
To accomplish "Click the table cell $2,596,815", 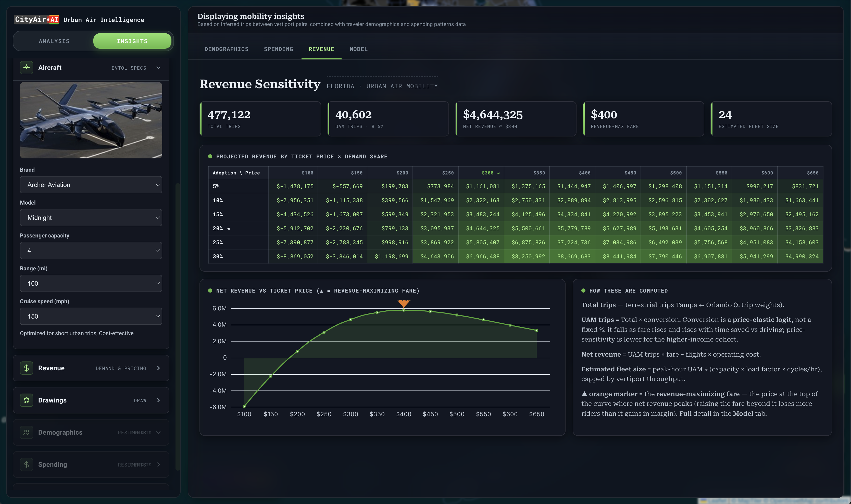I will [664, 200].
